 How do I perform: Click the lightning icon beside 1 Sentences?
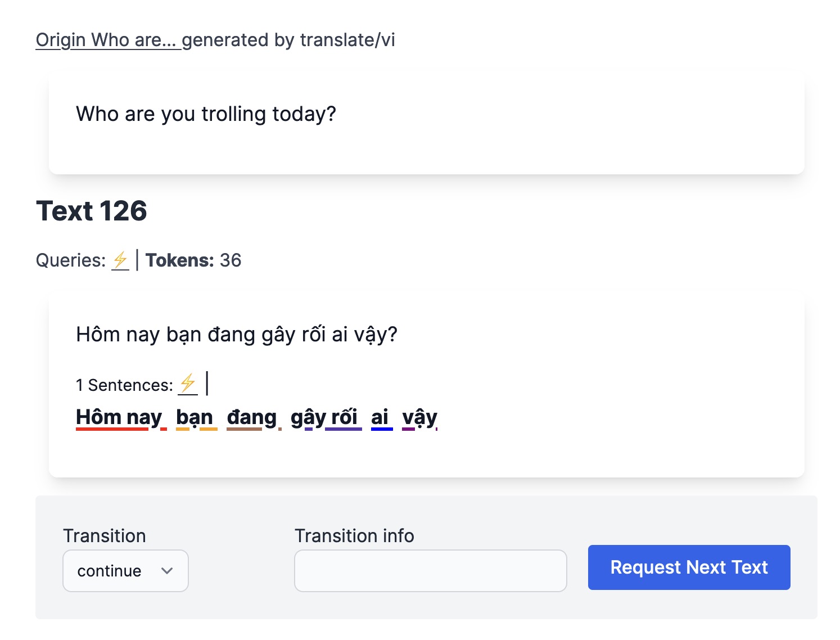[188, 385]
